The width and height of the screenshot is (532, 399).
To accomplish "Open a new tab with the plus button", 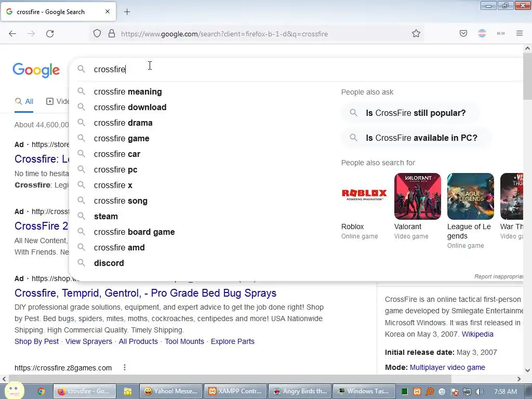I will [127, 12].
